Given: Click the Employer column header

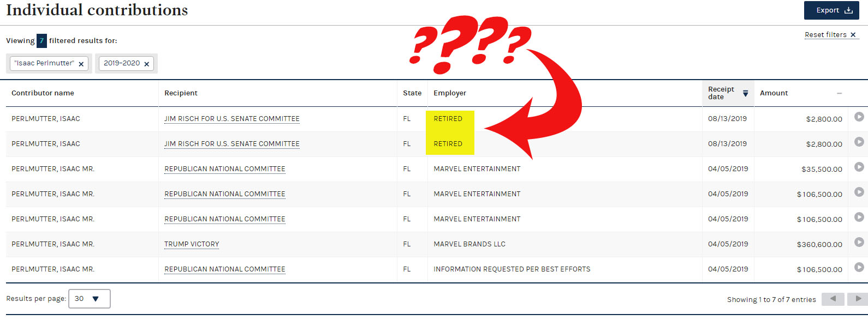Looking at the screenshot, I should (449, 93).
